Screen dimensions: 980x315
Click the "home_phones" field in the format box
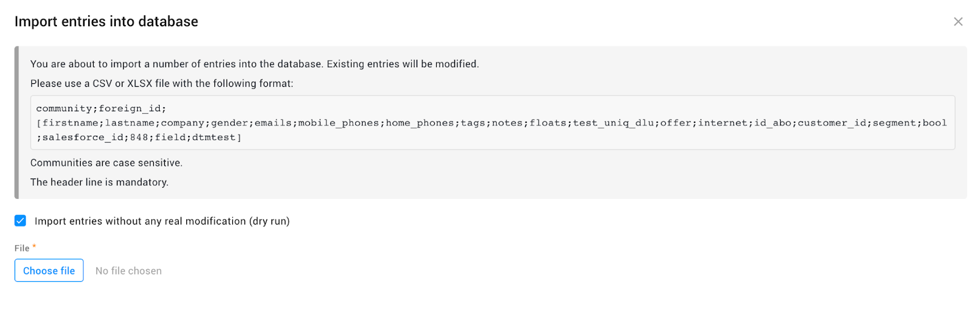(420, 123)
